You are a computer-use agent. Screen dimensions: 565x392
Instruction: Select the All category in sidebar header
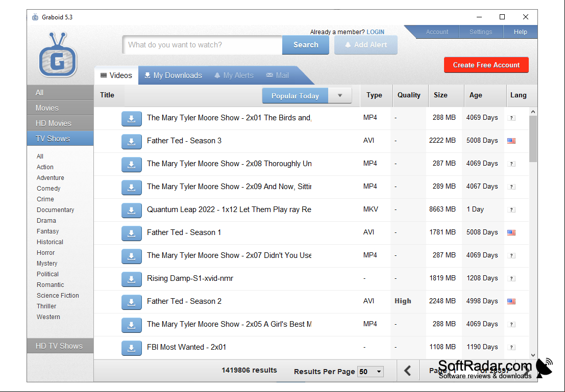[x=60, y=92]
